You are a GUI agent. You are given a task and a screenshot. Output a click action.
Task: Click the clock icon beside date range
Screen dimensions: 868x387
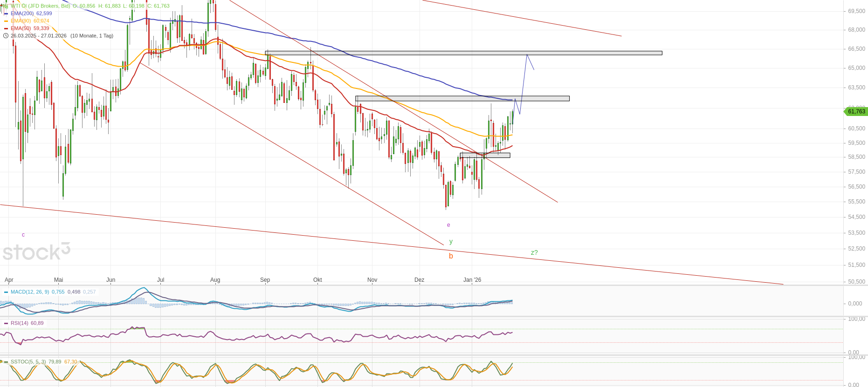tap(6, 36)
